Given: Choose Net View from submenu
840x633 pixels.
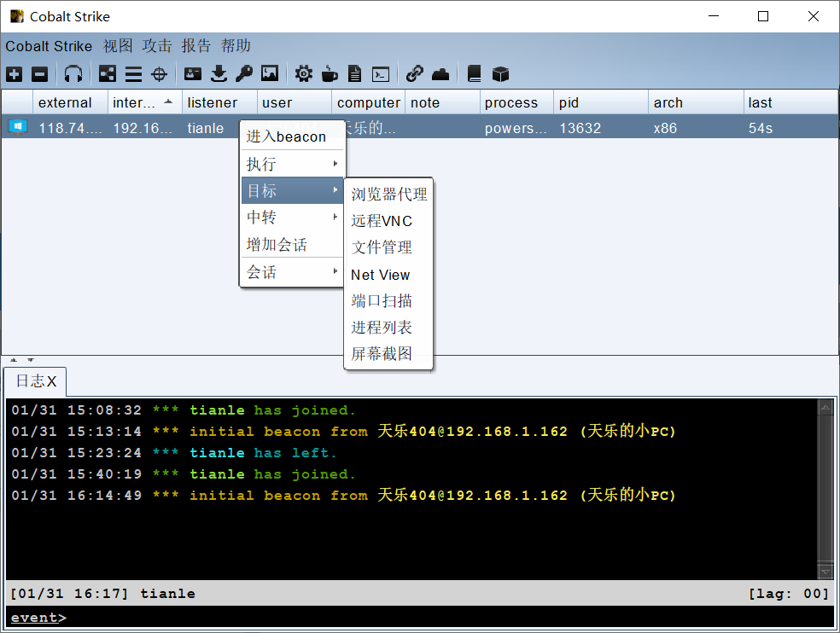Looking at the screenshot, I should click(x=388, y=275).
